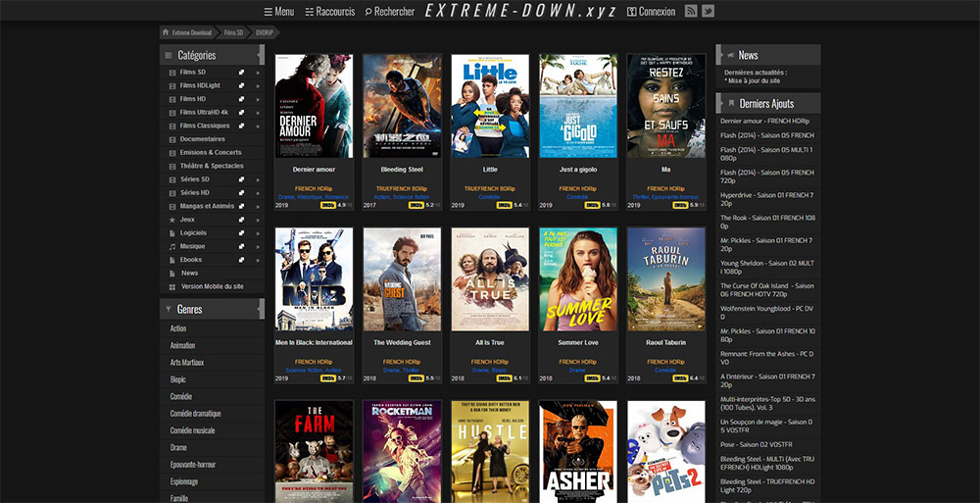Click 'TRUEFRENCH BDRip' label under Little
The image size is (980, 503).
490,188
